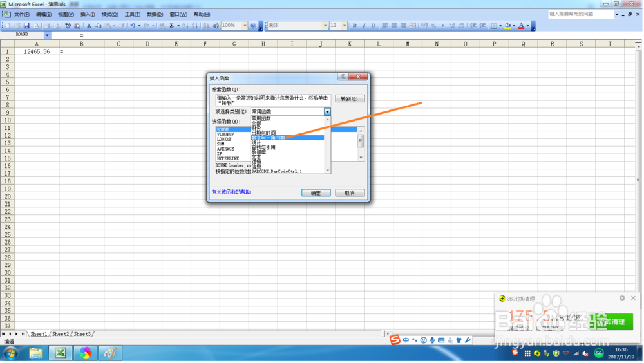Image resolution: width=644 pixels, height=363 pixels.
Task: Click the AutoSum sigma icon
Action: (x=172, y=26)
